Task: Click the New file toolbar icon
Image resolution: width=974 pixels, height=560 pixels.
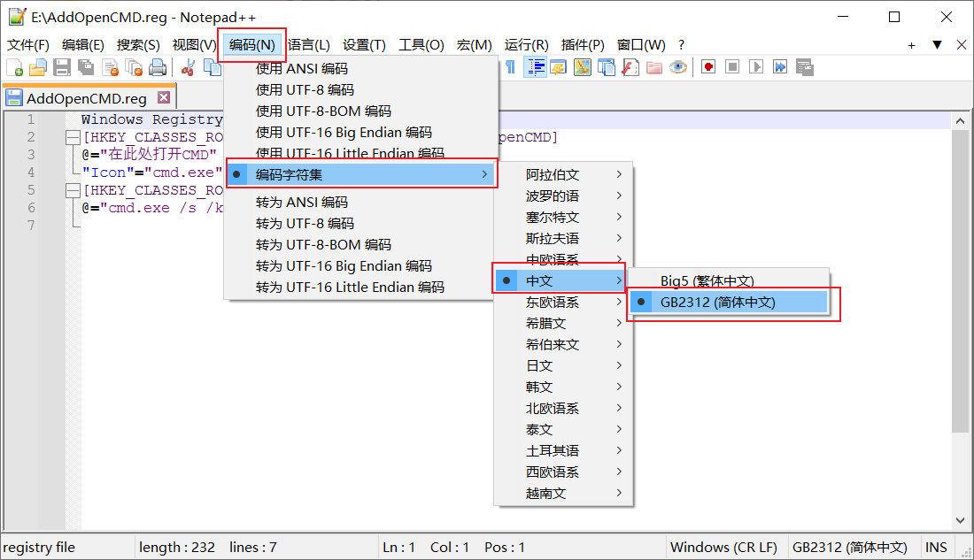Action: pyautogui.click(x=15, y=67)
